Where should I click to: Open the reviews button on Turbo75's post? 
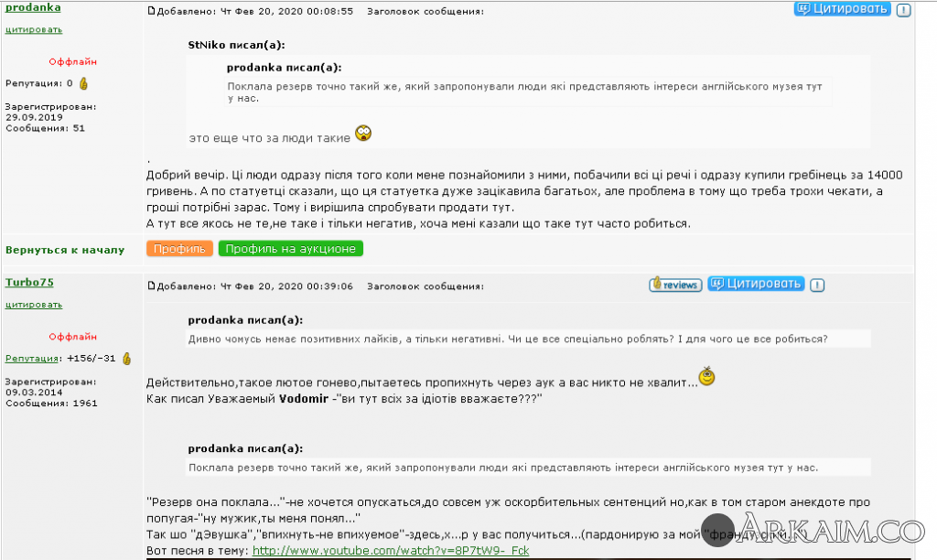coord(675,285)
